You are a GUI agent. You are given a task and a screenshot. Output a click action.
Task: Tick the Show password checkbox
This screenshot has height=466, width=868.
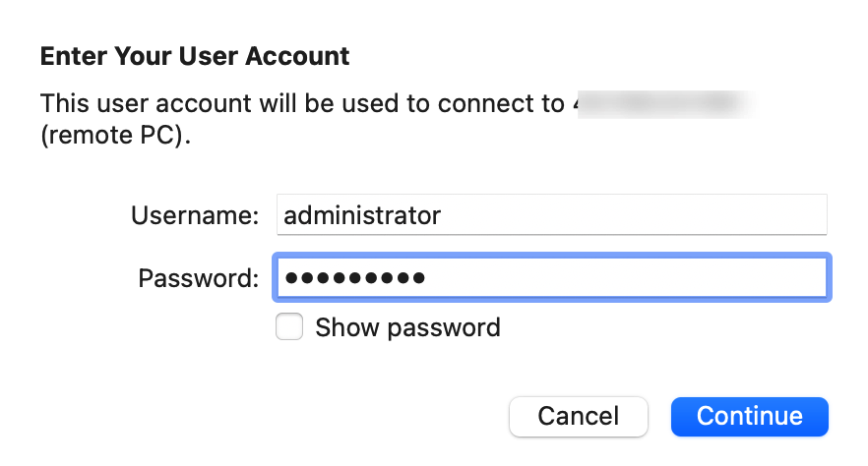(289, 327)
